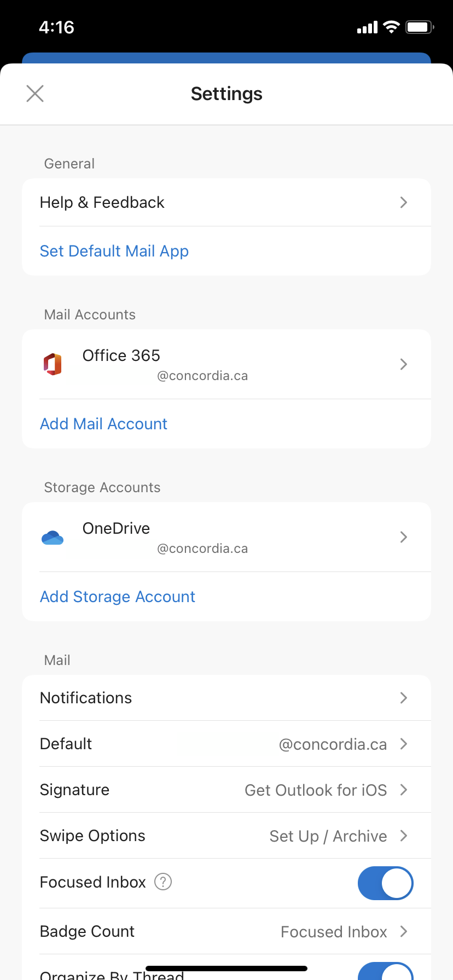Tap 'Set Up / Archive' swipe value
Screen dimensions: 453x980
click(328, 836)
